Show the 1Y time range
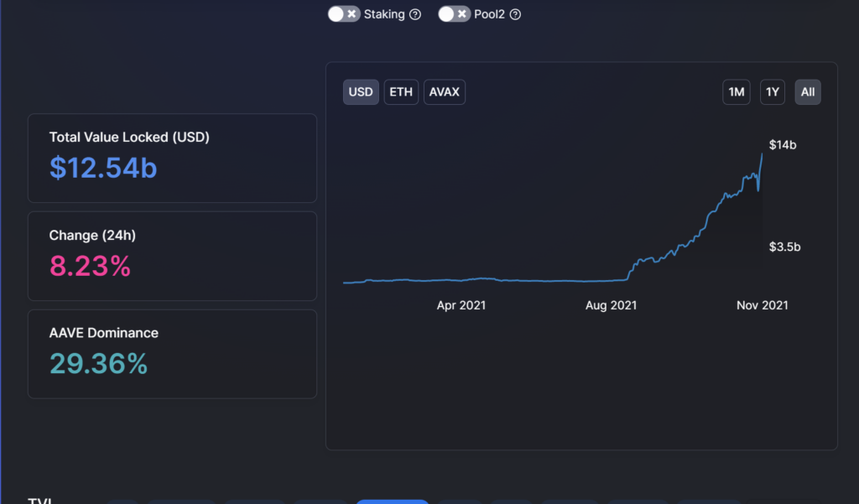The width and height of the screenshot is (859, 504). click(x=773, y=92)
